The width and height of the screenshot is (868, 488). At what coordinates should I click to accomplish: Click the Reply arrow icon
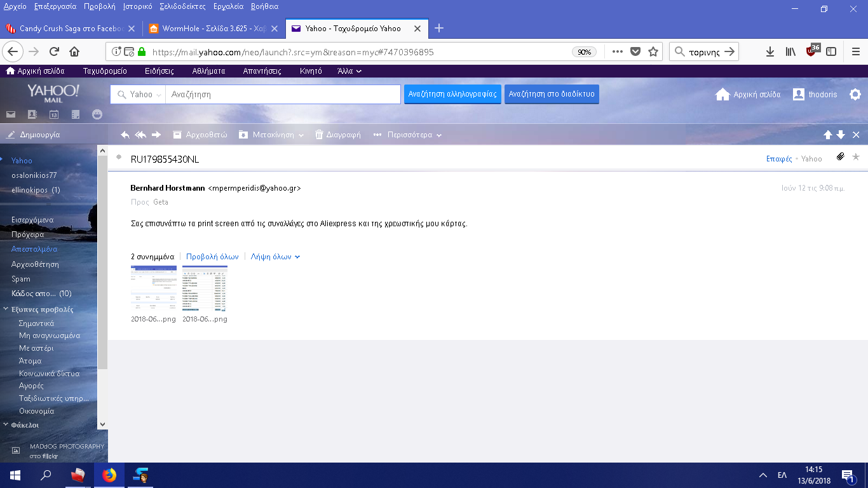(x=125, y=135)
